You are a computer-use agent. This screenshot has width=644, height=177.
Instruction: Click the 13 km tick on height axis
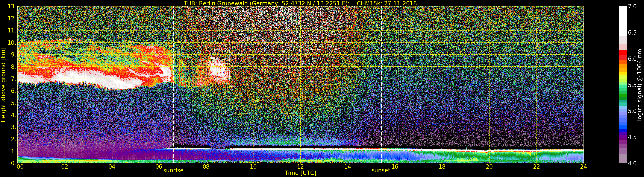11,6
